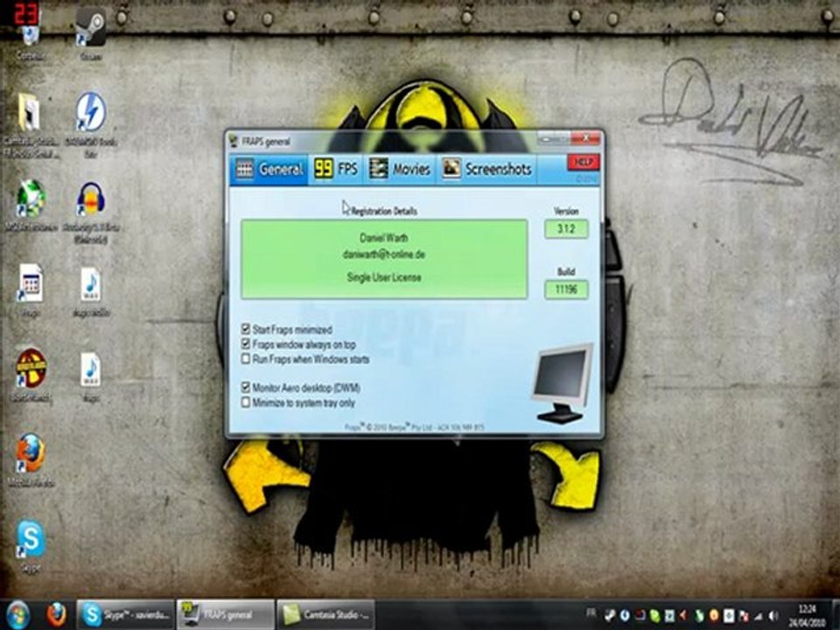Switch to Camtasia Studio taskbar button

click(325, 615)
